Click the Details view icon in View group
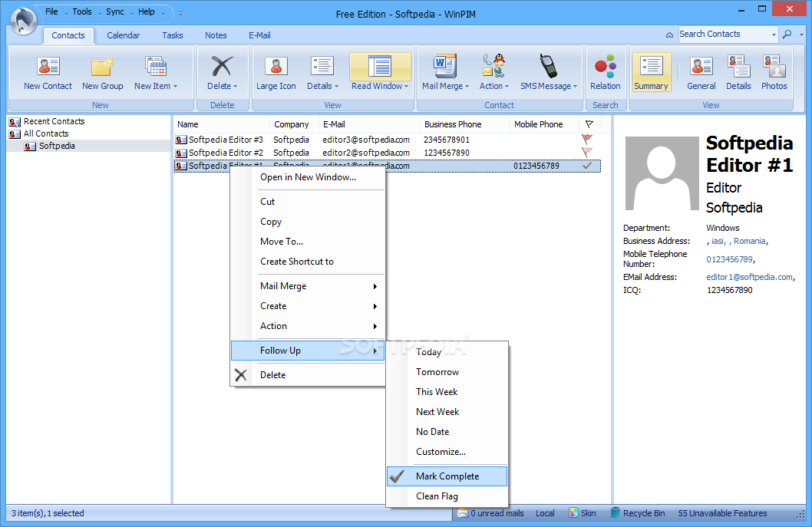Viewport: 812px width, 527px height. point(322,66)
